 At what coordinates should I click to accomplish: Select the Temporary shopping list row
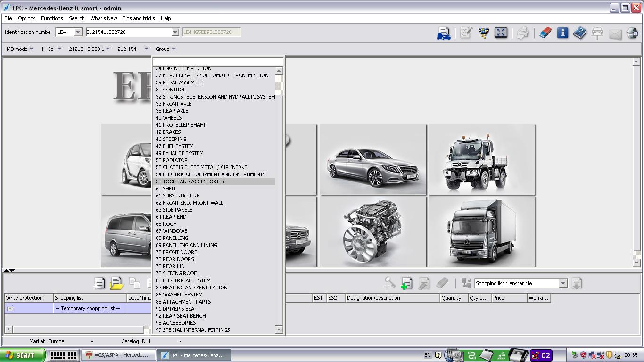[78, 308]
